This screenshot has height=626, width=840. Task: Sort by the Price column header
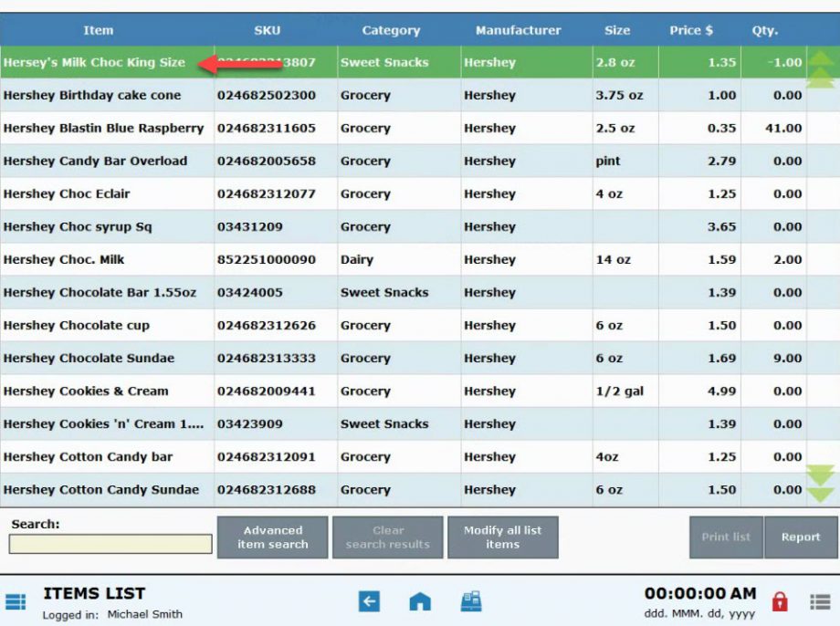tap(691, 30)
